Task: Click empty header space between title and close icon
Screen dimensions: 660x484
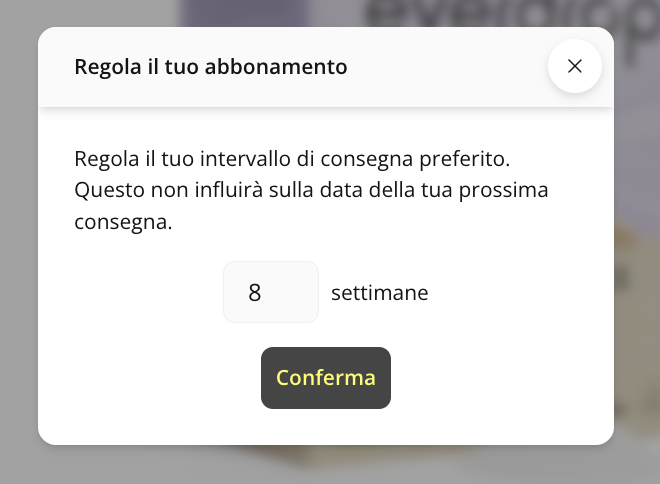Action: [450, 67]
